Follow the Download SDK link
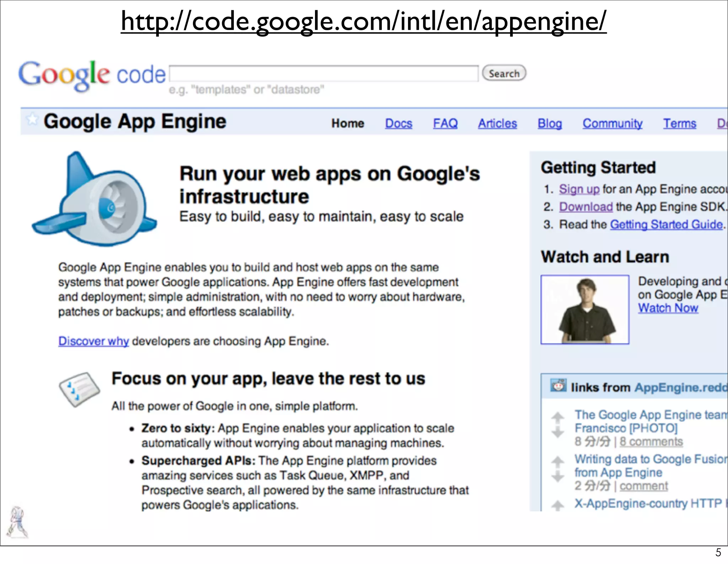 coord(586,206)
